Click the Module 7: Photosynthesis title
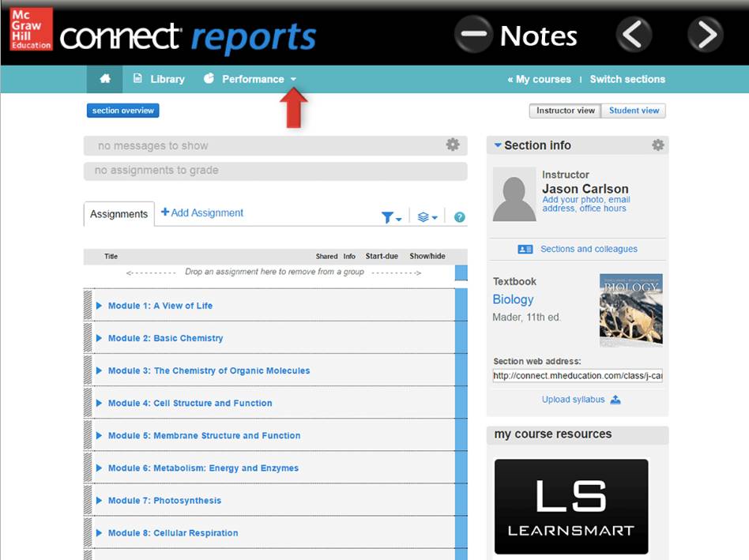The width and height of the screenshot is (749, 560). tap(164, 500)
